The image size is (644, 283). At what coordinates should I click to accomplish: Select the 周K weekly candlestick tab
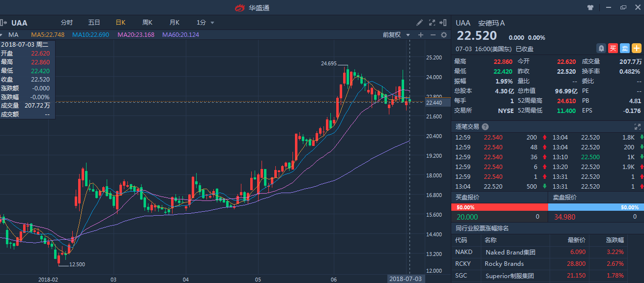pos(147,23)
